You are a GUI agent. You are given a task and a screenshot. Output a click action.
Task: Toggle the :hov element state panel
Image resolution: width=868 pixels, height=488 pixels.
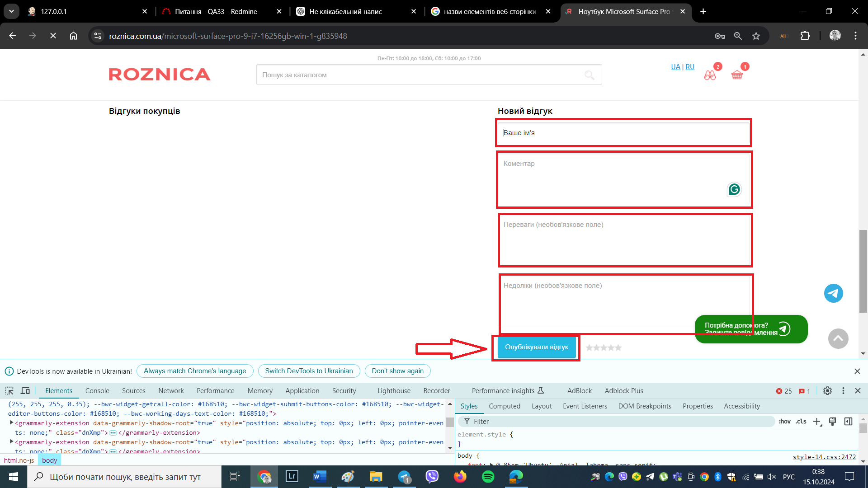[784, 421]
